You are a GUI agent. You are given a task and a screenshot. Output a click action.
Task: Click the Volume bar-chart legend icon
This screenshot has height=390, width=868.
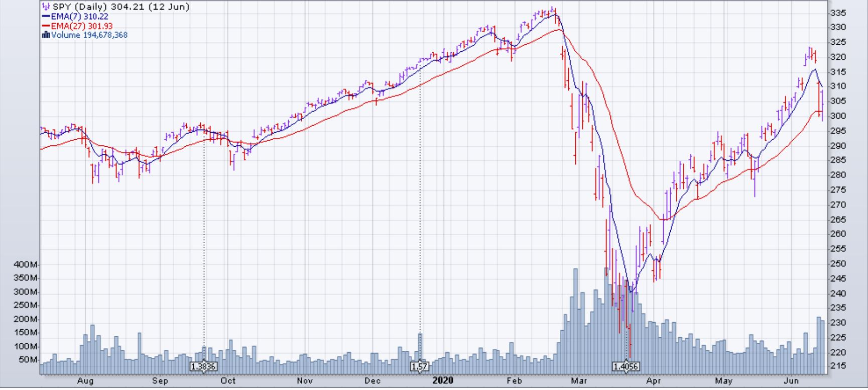coord(46,35)
